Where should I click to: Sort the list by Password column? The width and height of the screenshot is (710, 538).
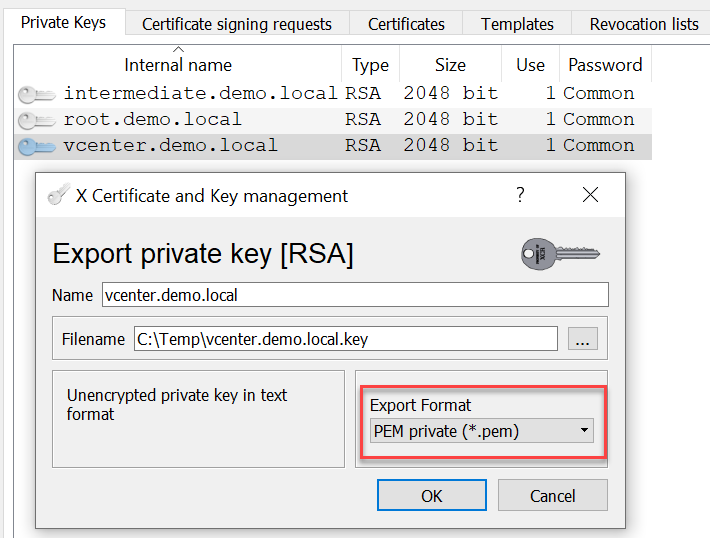(x=605, y=65)
